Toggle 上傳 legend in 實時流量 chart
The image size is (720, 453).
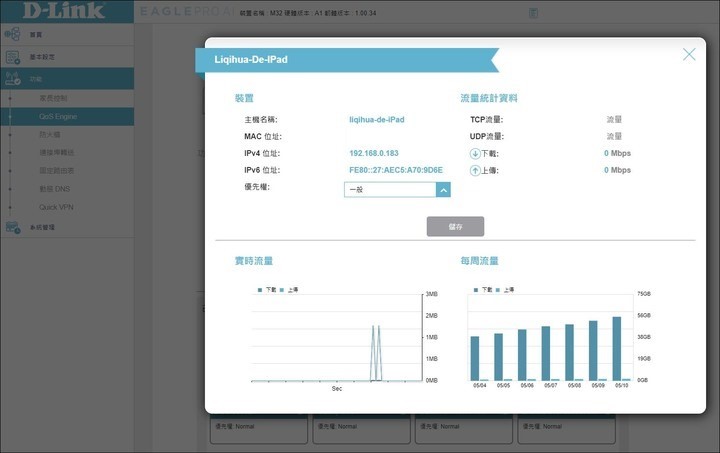coord(289,290)
